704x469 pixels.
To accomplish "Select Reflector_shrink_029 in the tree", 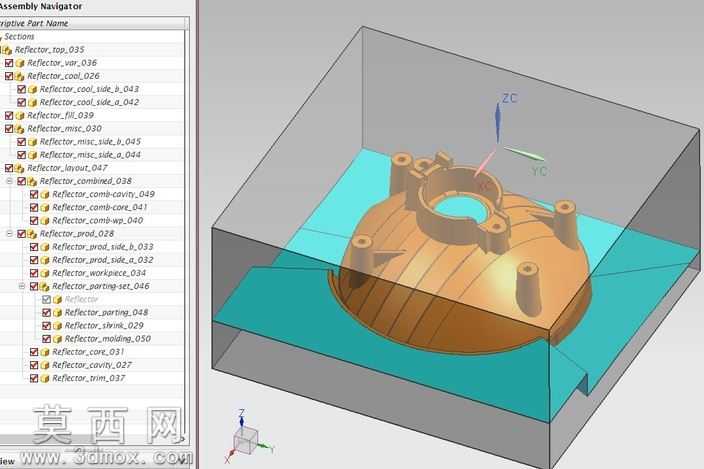I will 104,325.
